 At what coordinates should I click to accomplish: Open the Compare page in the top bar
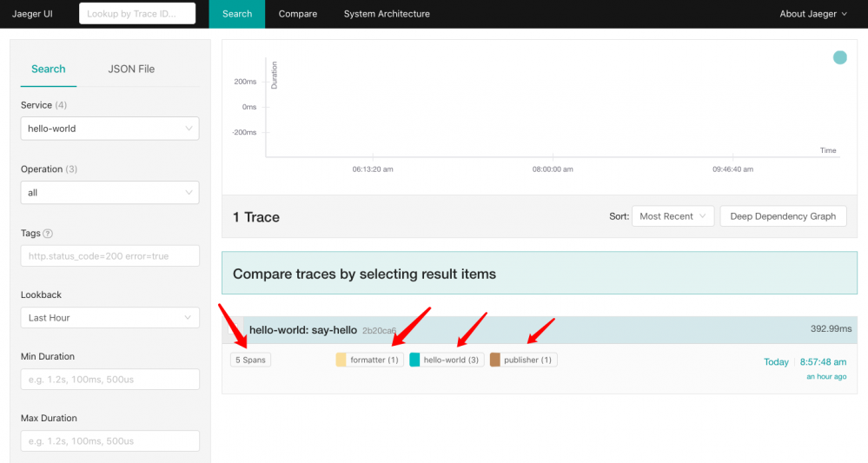(298, 14)
